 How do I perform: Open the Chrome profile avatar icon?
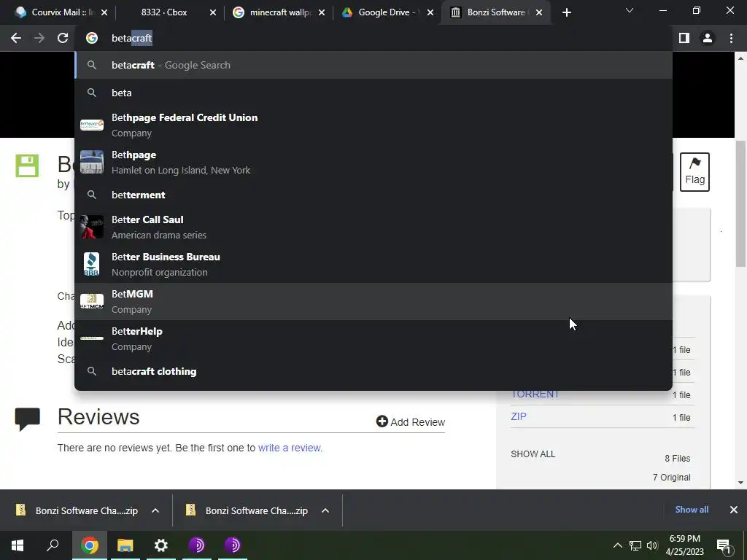pos(708,38)
